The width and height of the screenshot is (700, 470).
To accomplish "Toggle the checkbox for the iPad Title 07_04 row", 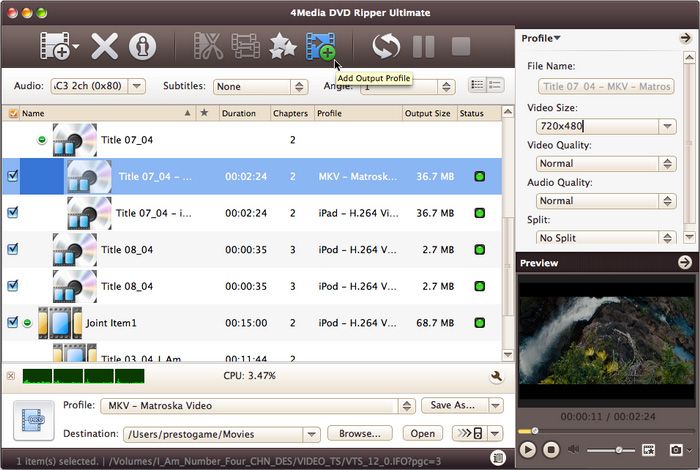I will pos(13,213).
